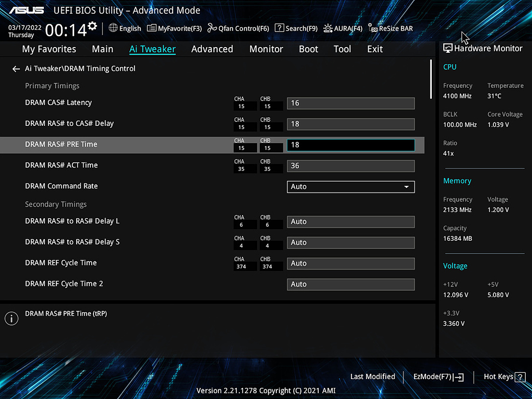Select the DRAM REF Cycle Time 2 label

tap(64, 283)
